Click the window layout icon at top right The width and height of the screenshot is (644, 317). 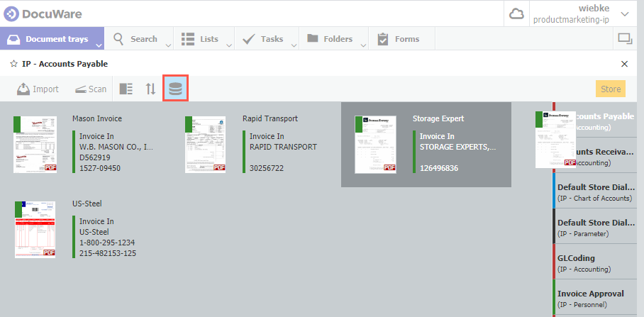[625, 39]
